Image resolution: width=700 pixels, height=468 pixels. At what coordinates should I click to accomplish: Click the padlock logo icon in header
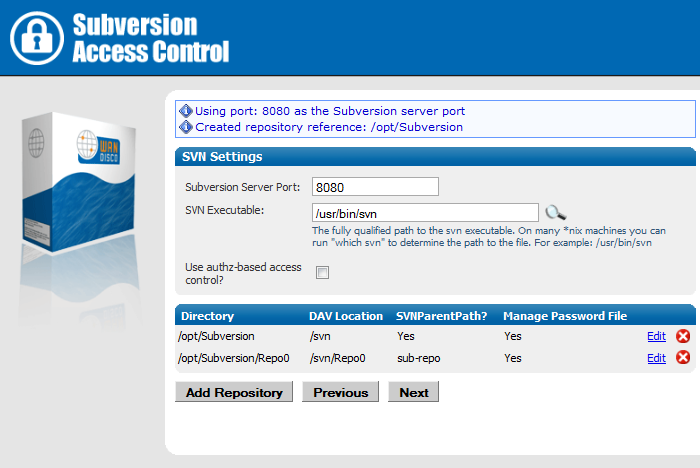37,38
